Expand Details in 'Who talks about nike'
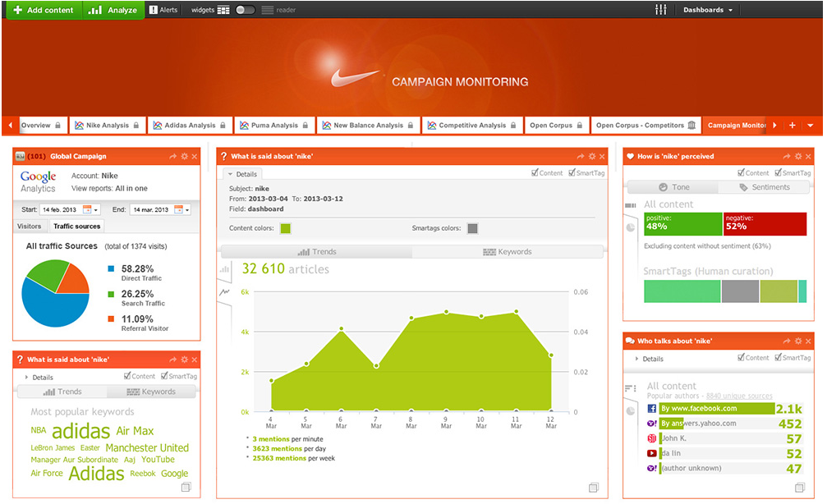The height and width of the screenshot is (504, 827). [649, 359]
